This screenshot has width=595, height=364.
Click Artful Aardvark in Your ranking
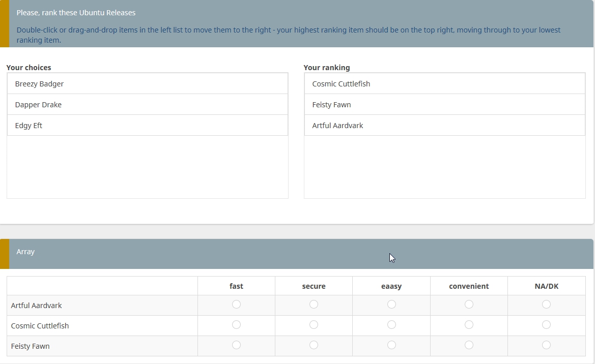[444, 126]
